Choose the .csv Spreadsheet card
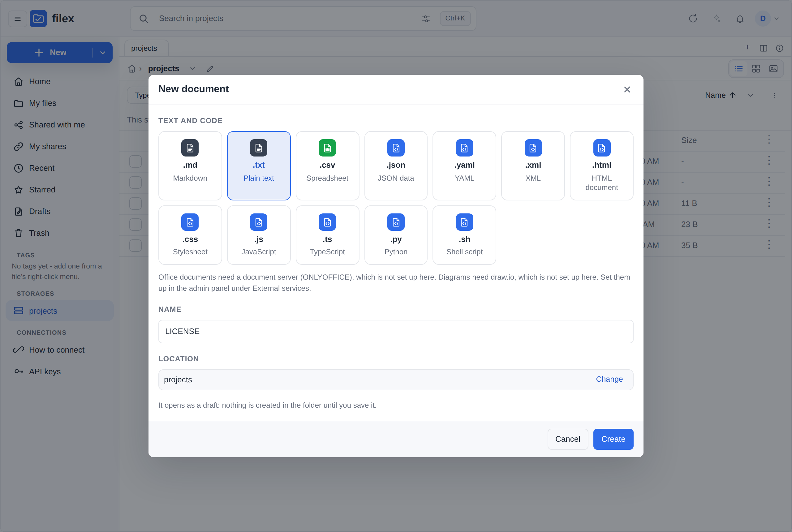The height and width of the screenshot is (532, 792). pos(327,165)
